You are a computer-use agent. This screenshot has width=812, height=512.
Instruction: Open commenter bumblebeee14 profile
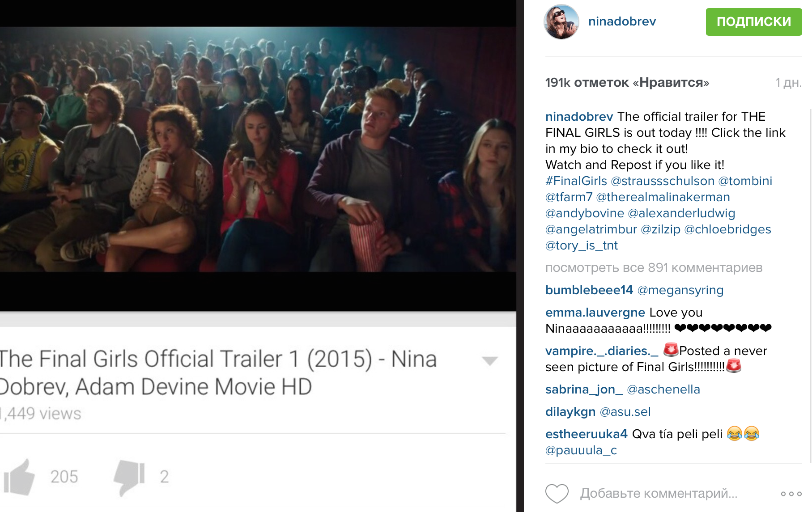(589, 290)
